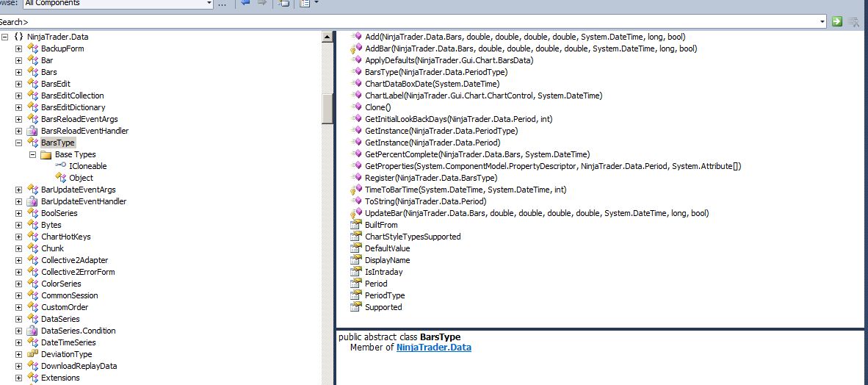Click the ellipsis Edit Custom Component Set button
Viewport: 868px width, 385px height.
[222, 4]
